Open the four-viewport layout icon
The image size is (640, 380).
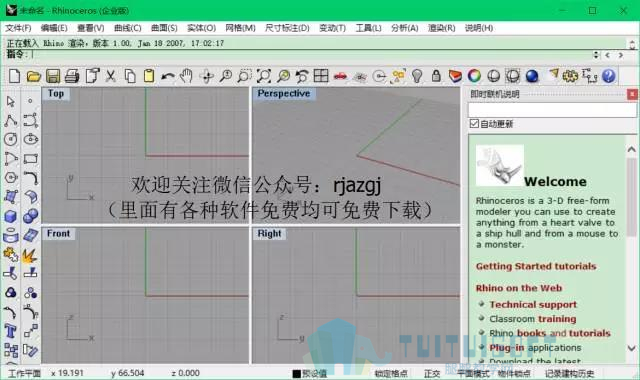[x=321, y=76]
